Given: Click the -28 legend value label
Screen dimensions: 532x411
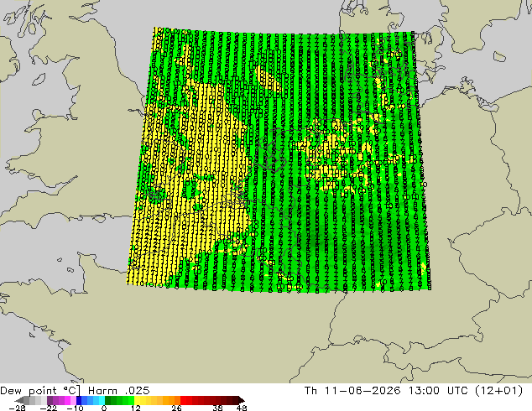Looking at the screenshot, I should click(x=17, y=408).
